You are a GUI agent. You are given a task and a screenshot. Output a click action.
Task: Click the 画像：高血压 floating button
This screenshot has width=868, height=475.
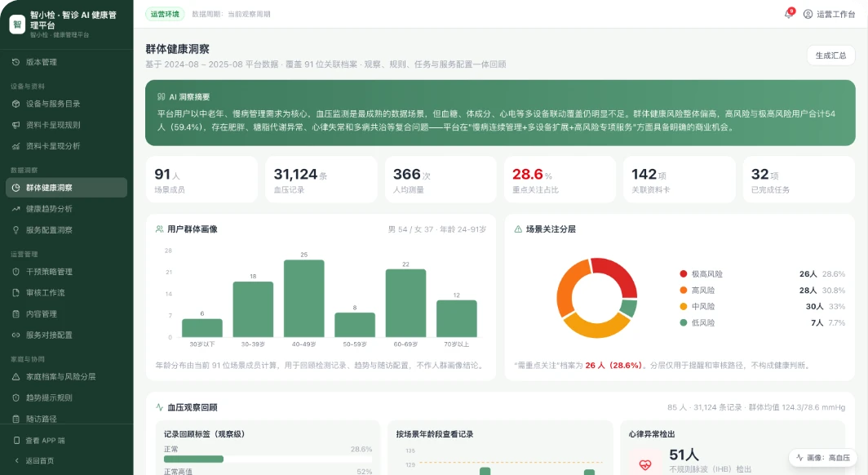pos(822,457)
